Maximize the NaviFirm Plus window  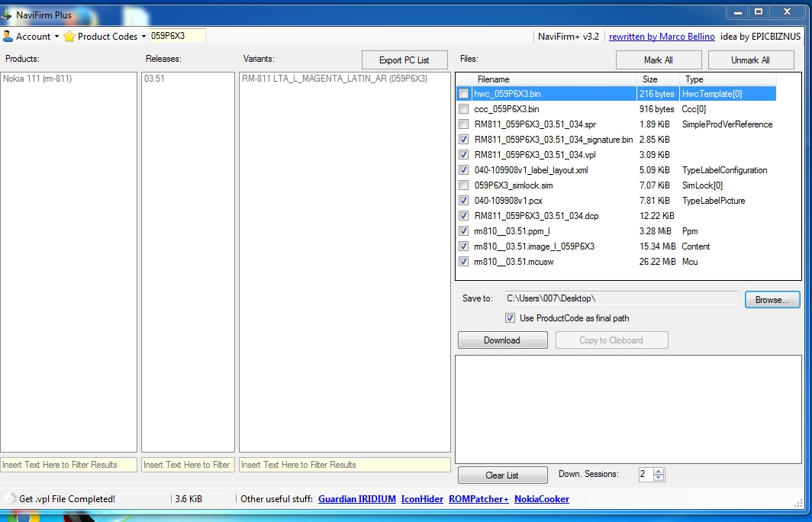pos(759,11)
